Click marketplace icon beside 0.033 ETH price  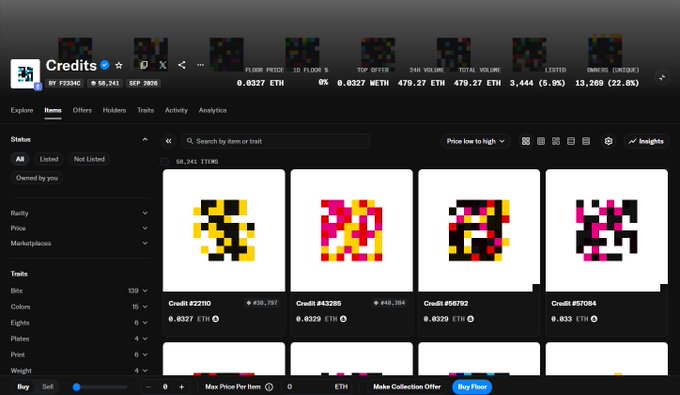[x=594, y=319]
